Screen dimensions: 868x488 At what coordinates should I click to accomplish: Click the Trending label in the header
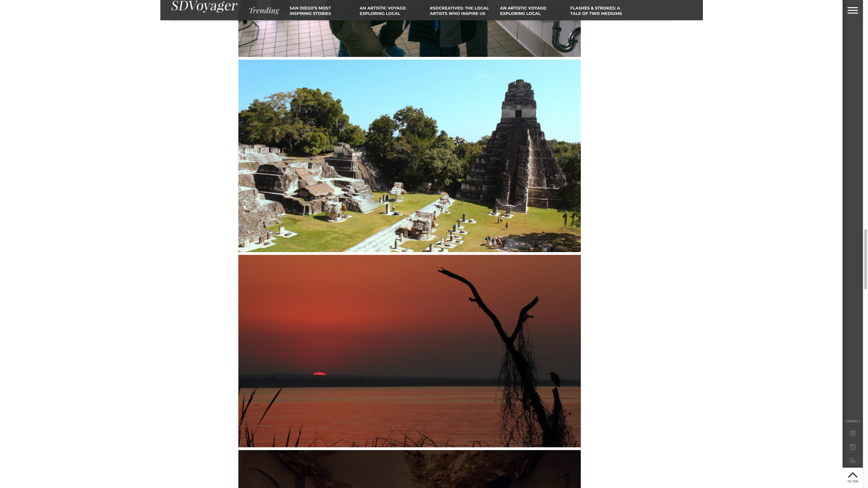[264, 10]
